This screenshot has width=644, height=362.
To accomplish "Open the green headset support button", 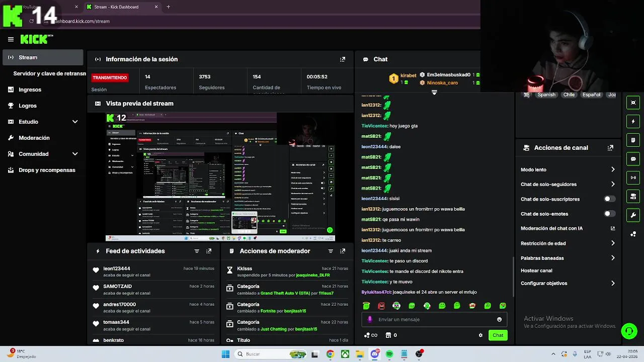I will (629, 331).
